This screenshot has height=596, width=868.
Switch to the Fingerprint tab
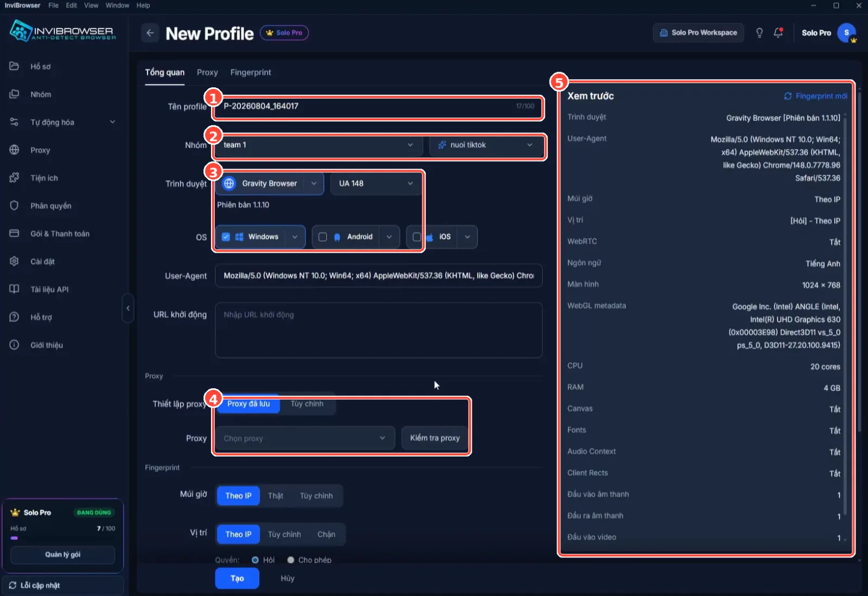(251, 72)
